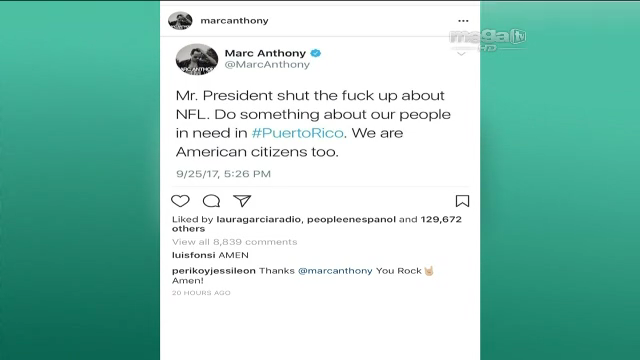
Task: Open comments via speech bubble icon
Action: coord(211,201)
